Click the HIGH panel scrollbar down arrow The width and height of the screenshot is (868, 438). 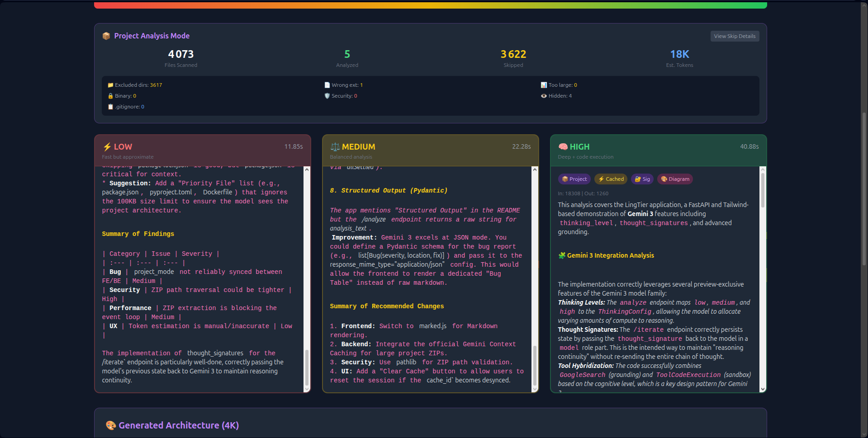tap(763, 389)
